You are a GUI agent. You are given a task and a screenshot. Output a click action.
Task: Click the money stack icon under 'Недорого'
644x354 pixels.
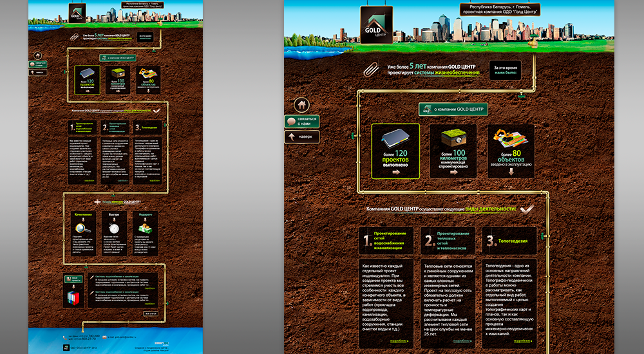tap(145, 228)
